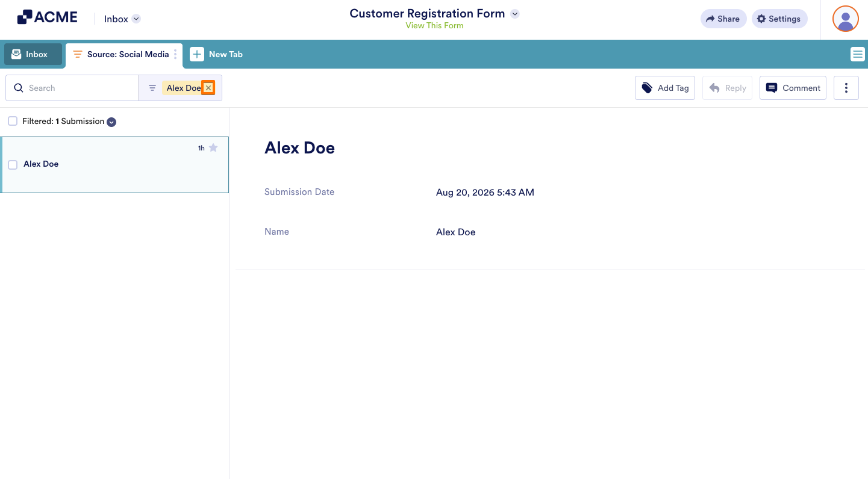Image resolution: width=868 pixels, height=479 pixels.
Task: Click the Name field label
Action: (x=276, y=232)
